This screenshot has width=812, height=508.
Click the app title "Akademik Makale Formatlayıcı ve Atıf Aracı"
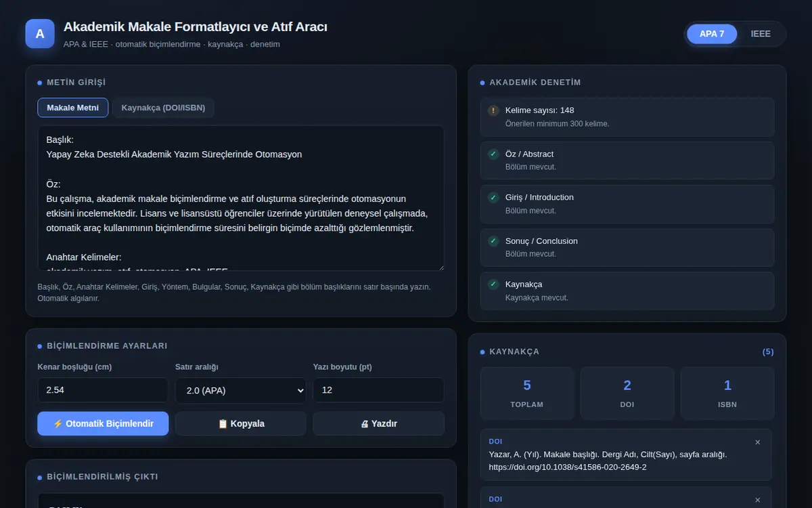196,27
